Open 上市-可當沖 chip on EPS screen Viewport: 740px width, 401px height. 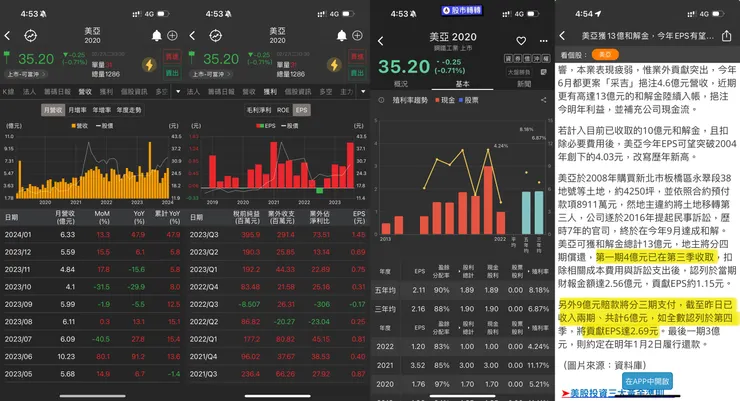[212, 74]
